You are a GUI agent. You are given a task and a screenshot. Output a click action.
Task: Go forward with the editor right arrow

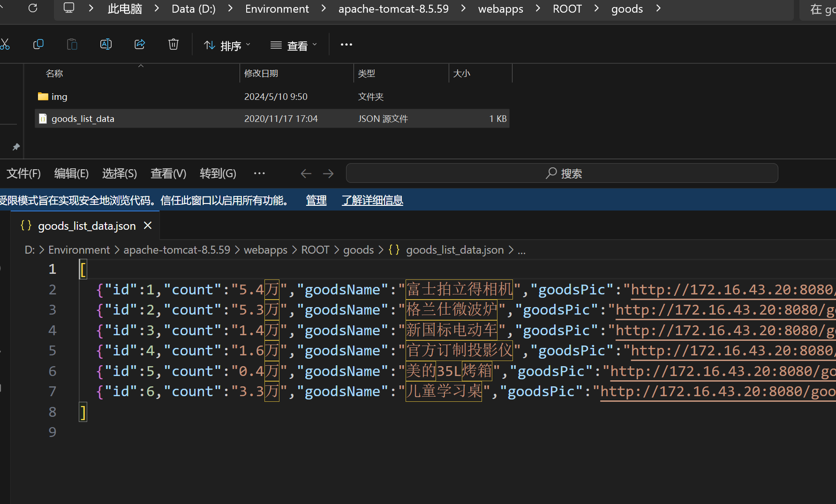pyautogui.click(x=328, y=173)
